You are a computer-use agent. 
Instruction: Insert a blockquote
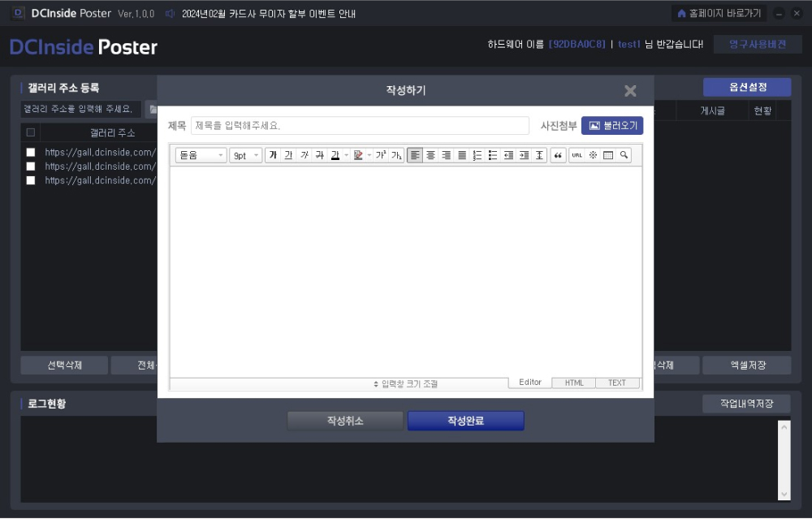pos(558,155)
